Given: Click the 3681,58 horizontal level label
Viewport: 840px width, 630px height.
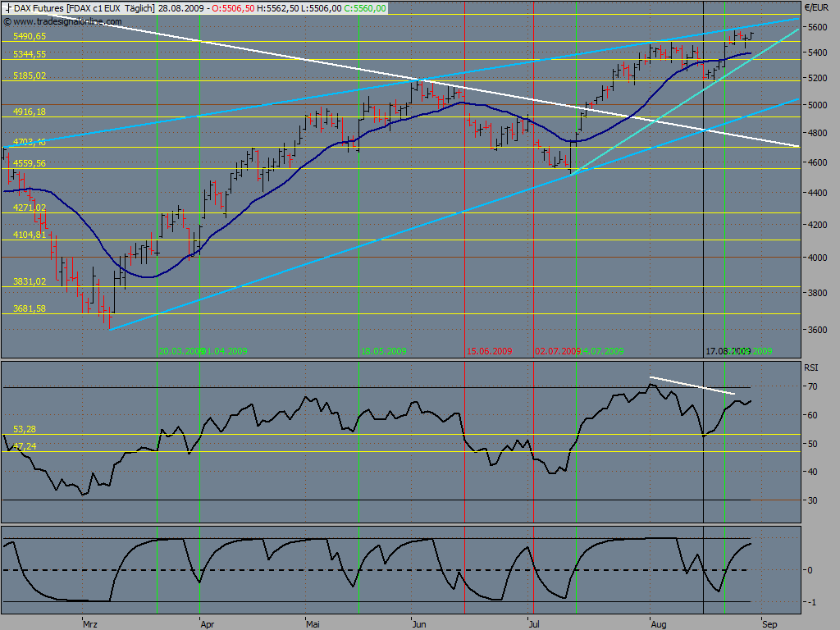Looking at the screenshot, I should point(30,308).
